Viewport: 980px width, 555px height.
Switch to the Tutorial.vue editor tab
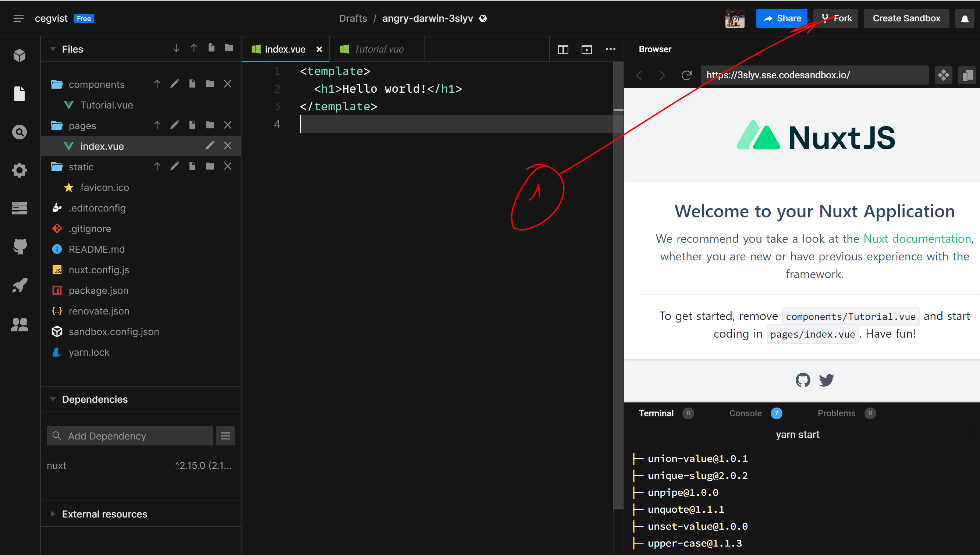coord(377,49)
